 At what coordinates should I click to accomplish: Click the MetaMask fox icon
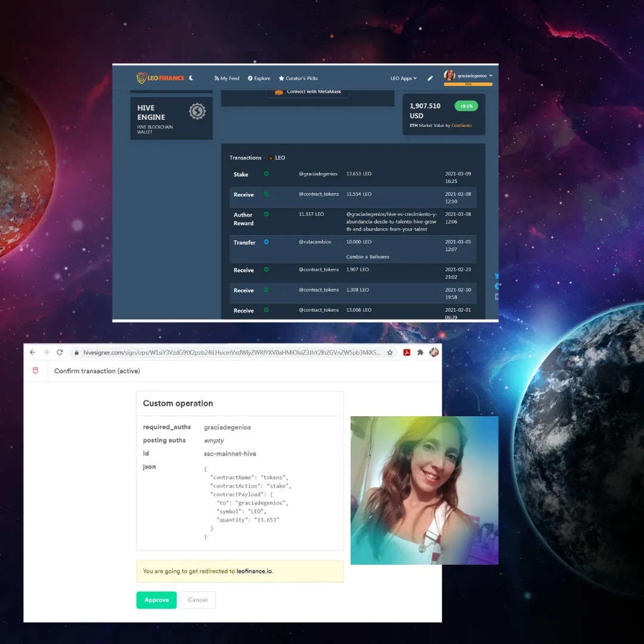click(x=279, y=92)
